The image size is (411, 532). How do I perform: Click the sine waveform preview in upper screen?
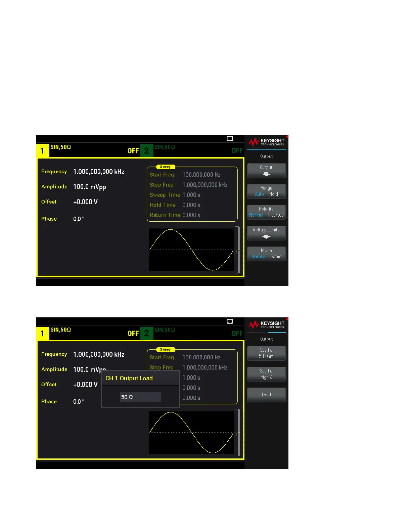pyautogui.click(x=191, y=250)
